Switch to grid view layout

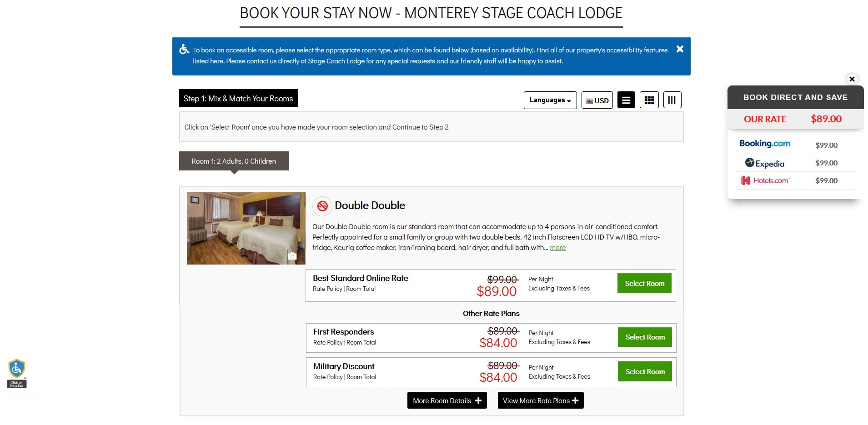(x=649, y=100)
